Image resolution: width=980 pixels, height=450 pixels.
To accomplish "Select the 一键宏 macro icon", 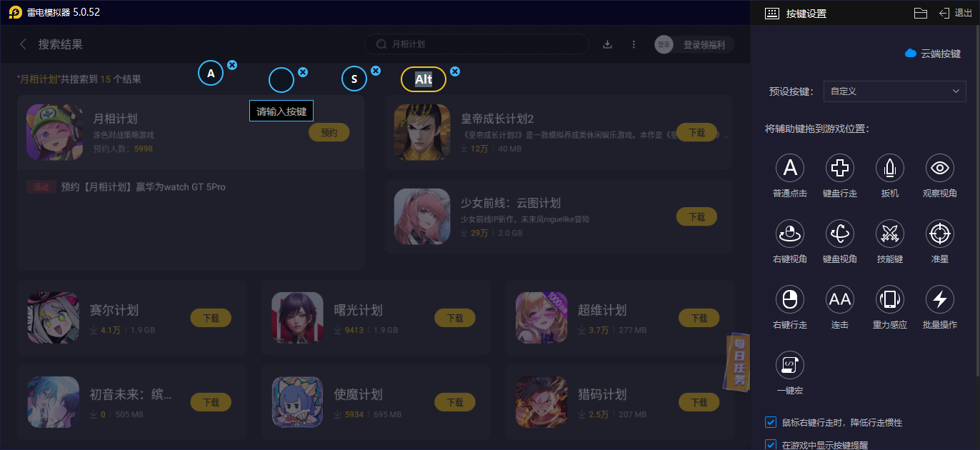I will pos(790,365).
